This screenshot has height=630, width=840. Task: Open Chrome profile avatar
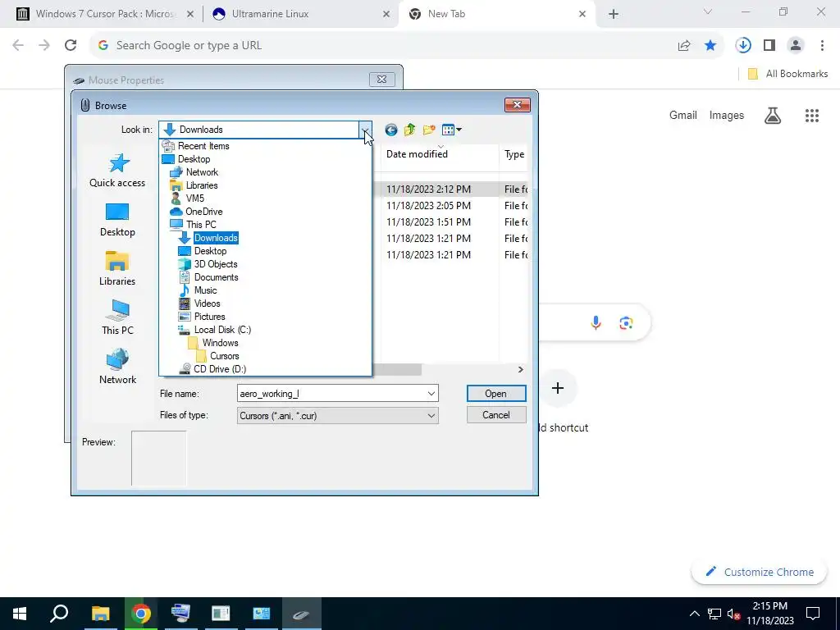(796, 46)
